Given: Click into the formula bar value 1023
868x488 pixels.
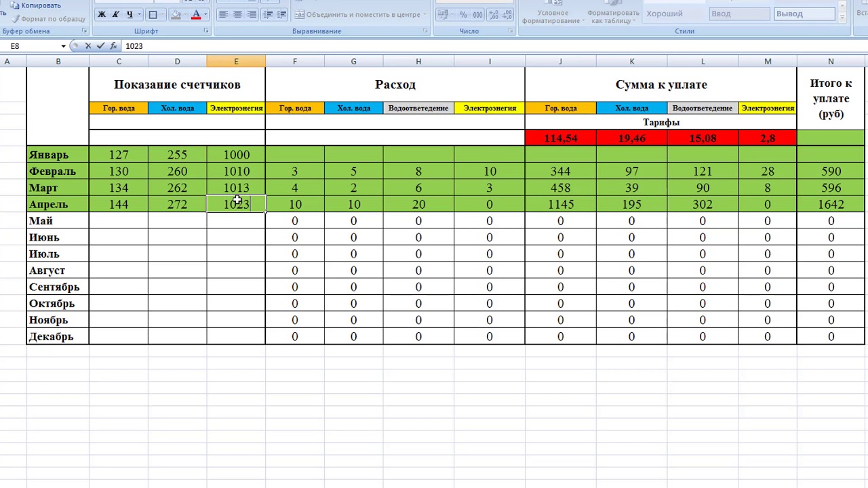Looking at the screenshot, I should [134, 46].
